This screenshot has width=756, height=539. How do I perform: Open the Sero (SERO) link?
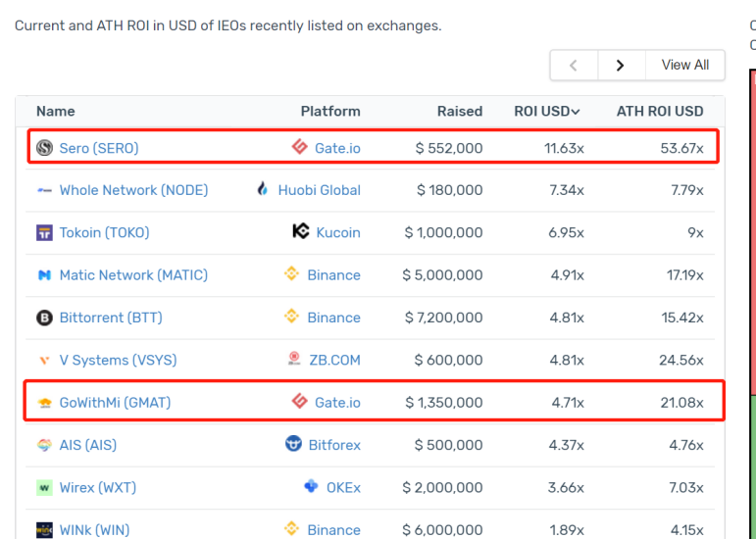click(99, 148)
